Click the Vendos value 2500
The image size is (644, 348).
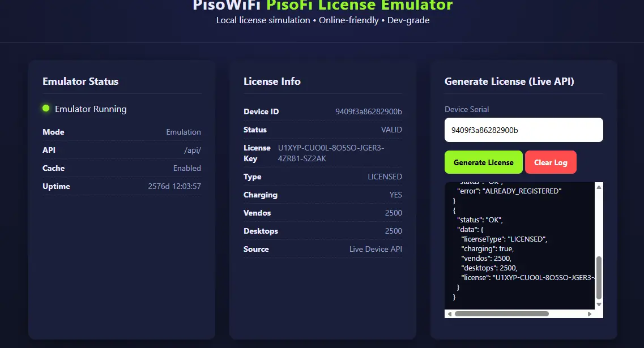(394, 213)
